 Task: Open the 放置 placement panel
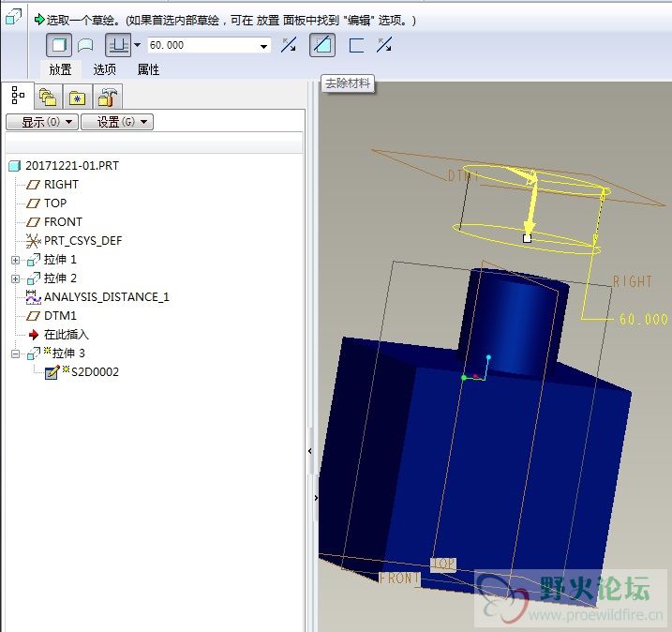coord(60,69)
